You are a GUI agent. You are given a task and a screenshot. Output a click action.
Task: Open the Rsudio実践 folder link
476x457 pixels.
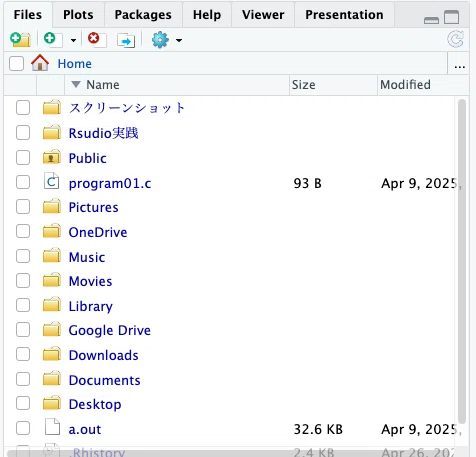point(103,133)
